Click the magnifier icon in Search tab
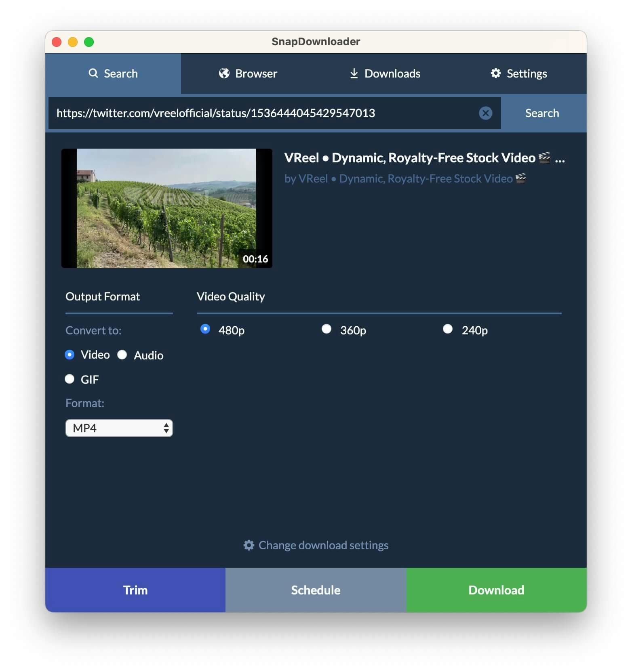 93,73
